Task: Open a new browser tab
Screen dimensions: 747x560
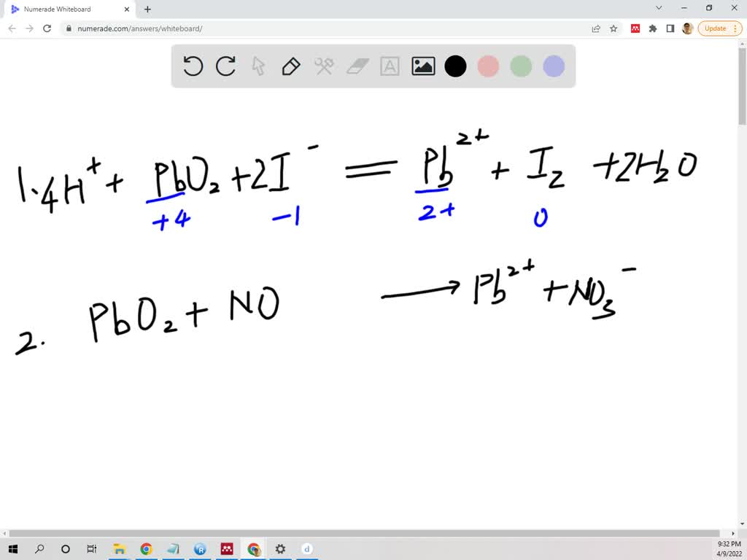Action: point(147,9)
